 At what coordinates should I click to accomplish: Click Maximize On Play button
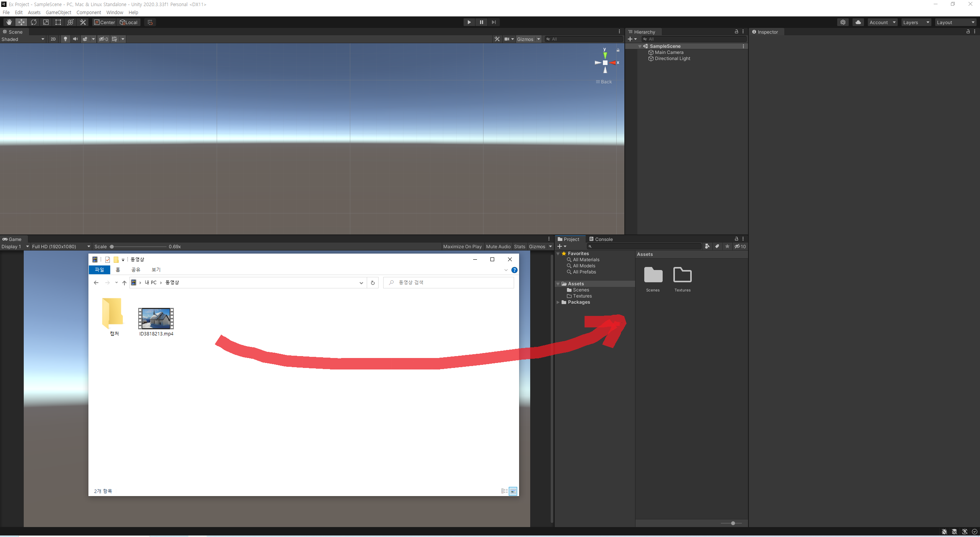point(462,247)
